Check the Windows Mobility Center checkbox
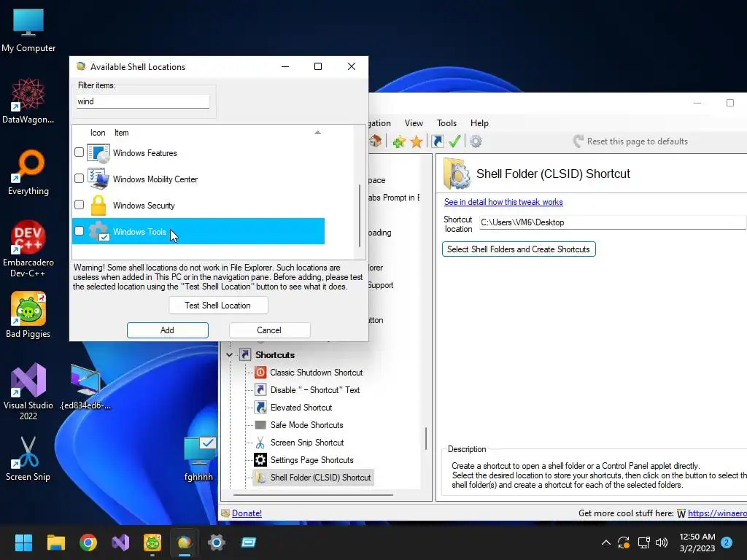 (x=79, y=179)
